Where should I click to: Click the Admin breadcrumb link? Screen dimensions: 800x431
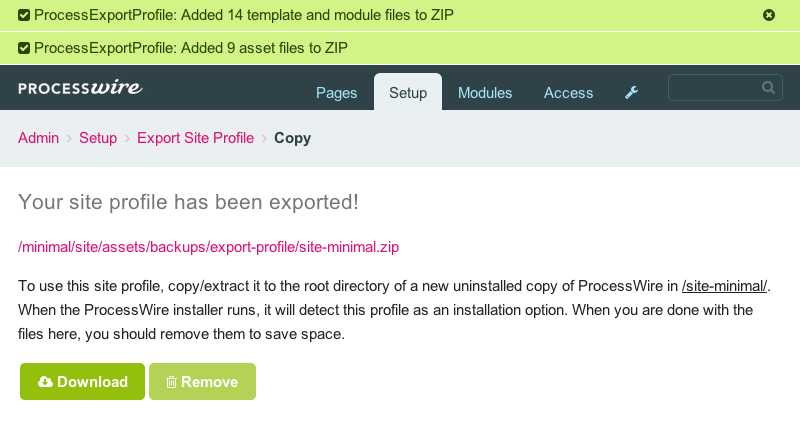pos(38,138)
